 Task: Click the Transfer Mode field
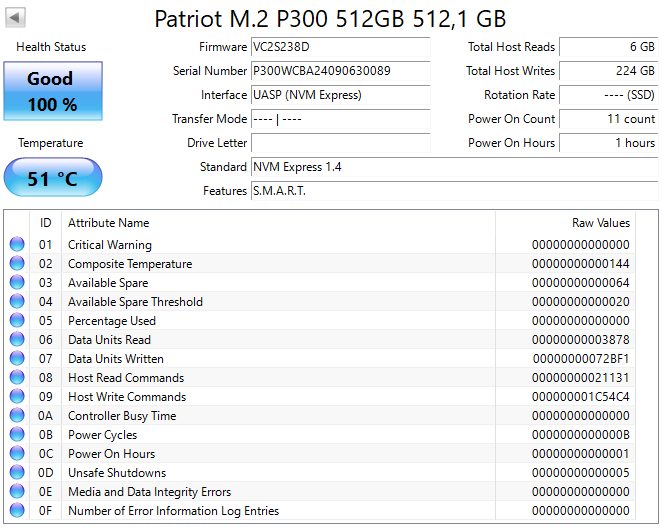[x=341, y=119]
